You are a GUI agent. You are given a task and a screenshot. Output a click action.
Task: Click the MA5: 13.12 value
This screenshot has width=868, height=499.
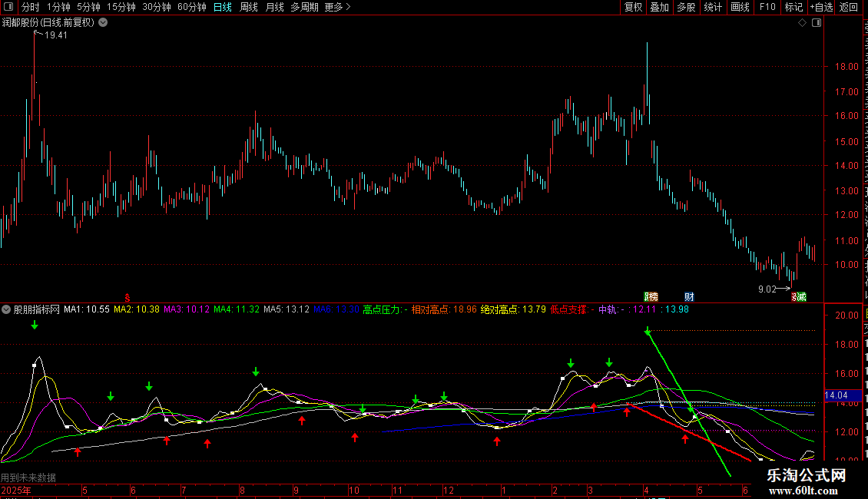287,309
